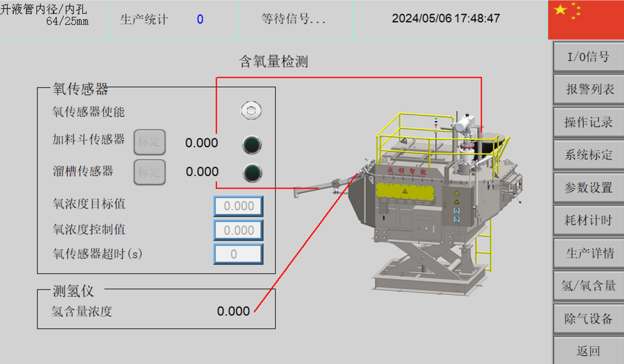Open 耗材计时 consumables timer
Screen dimensions: 624x364
pyautogui.click(x=588, y=220)
